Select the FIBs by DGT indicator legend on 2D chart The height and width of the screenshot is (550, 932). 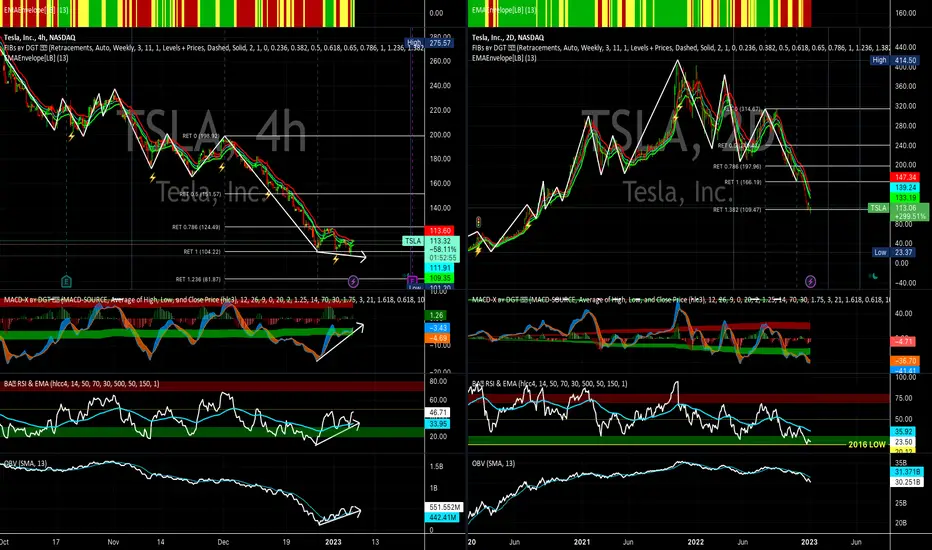[x=681, y=48]
